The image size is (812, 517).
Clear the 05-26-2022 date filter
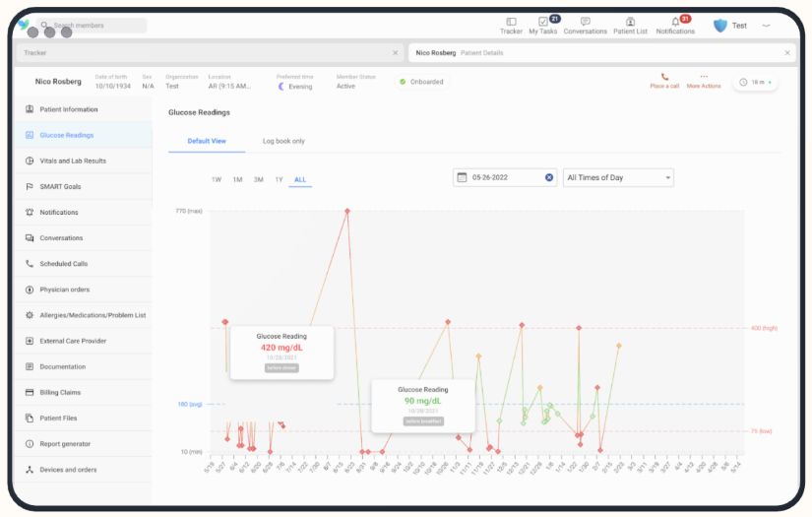[549, 177]
